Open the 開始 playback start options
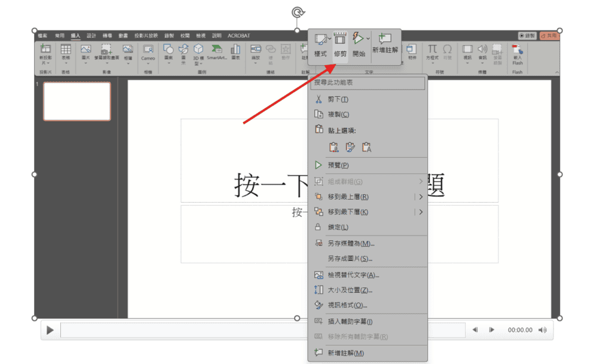Screen dimensions: 612x364 (359, 45)
